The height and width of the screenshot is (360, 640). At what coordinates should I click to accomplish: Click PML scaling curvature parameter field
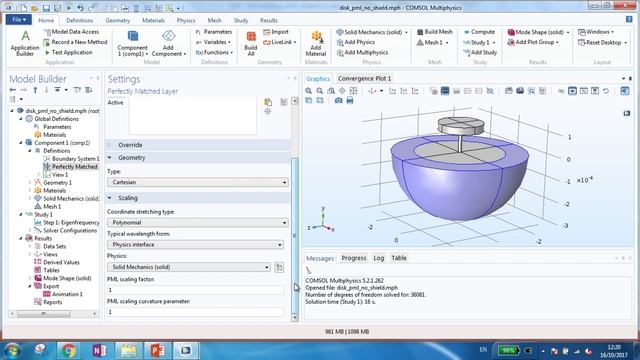(196, 312)
